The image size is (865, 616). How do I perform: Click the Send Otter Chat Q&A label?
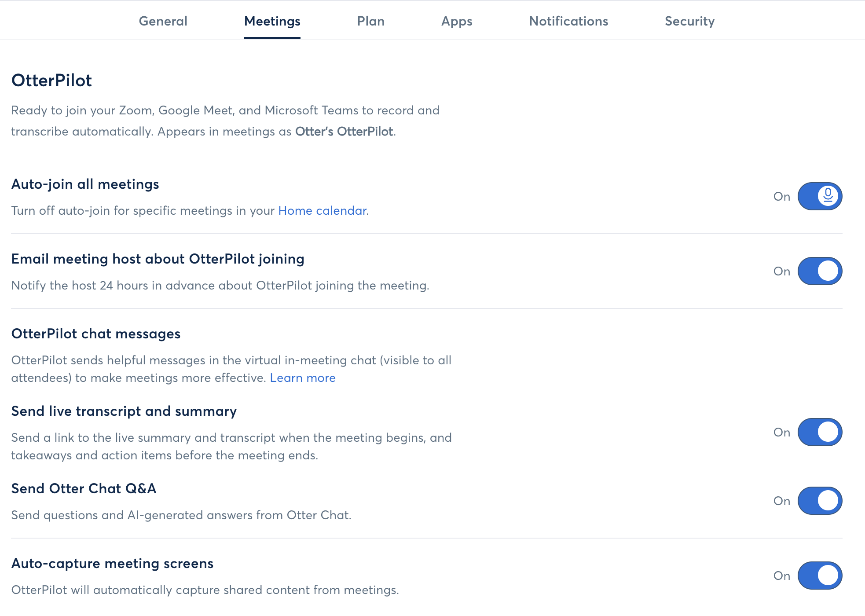tap(84, 488)
